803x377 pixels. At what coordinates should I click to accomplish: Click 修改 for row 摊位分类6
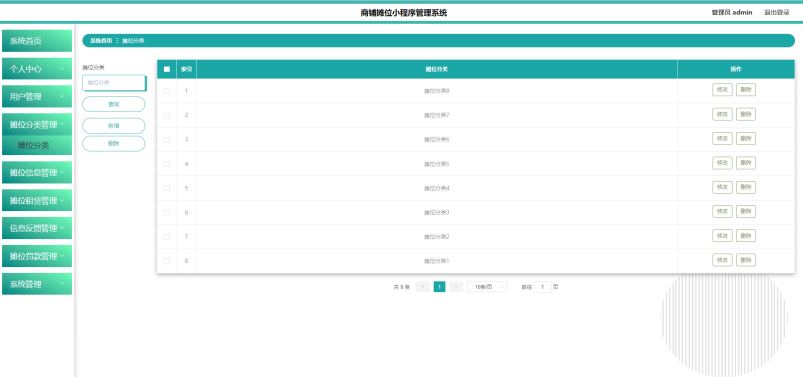pos(722,138)
